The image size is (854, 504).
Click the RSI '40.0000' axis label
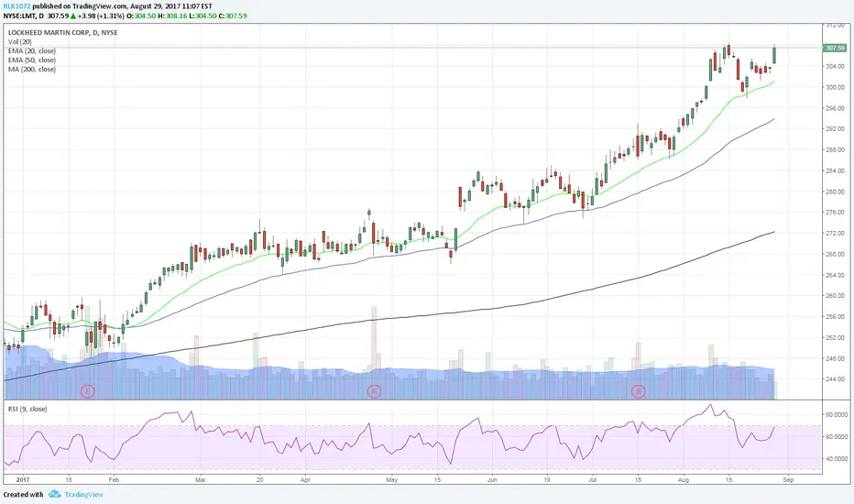(x=837, y=459)
